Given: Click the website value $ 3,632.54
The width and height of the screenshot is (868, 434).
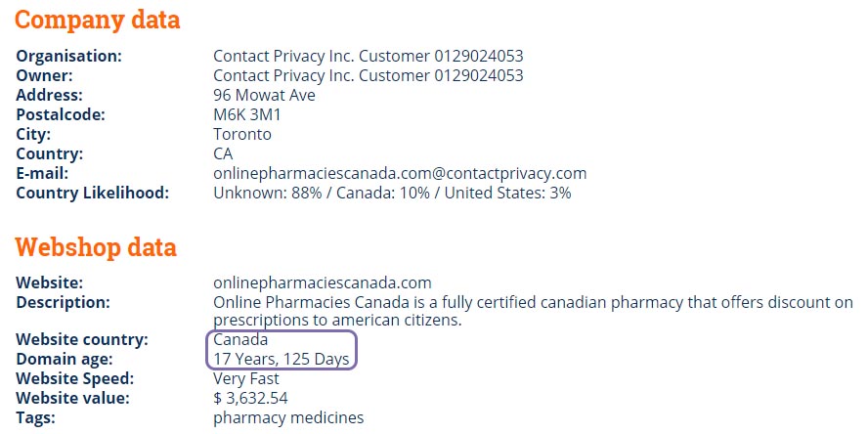Looking at the screenshot, I should [251, 398].
